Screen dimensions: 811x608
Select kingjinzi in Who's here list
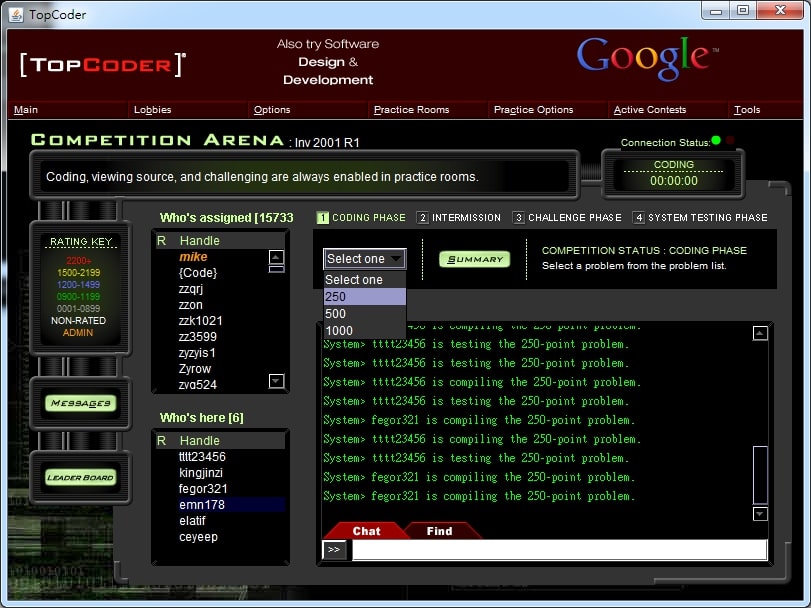point(201,473)
